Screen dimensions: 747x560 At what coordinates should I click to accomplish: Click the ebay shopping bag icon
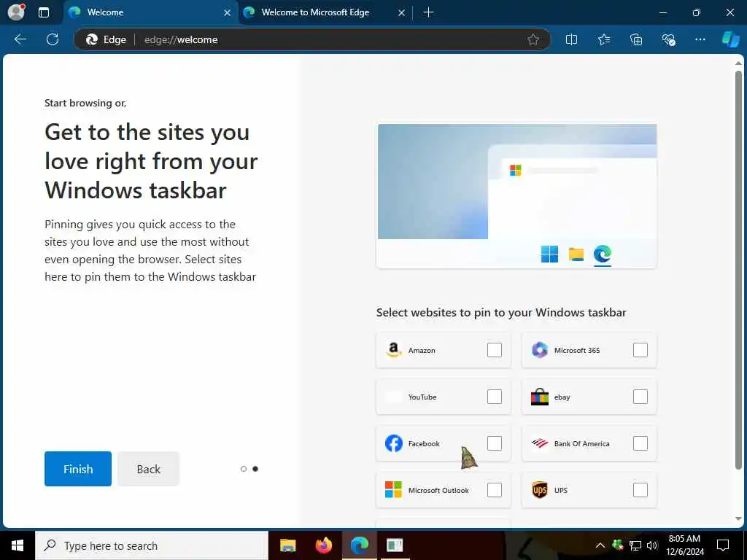[539, 397]
